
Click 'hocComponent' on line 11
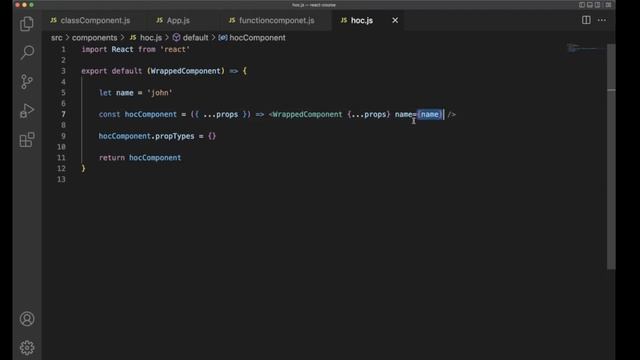pos(155,158)
